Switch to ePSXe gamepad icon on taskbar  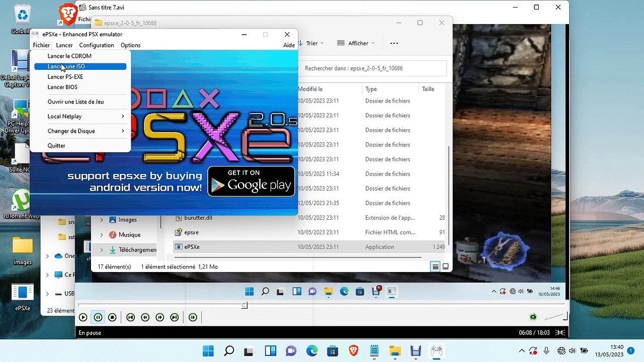click(x=436, y=350)
